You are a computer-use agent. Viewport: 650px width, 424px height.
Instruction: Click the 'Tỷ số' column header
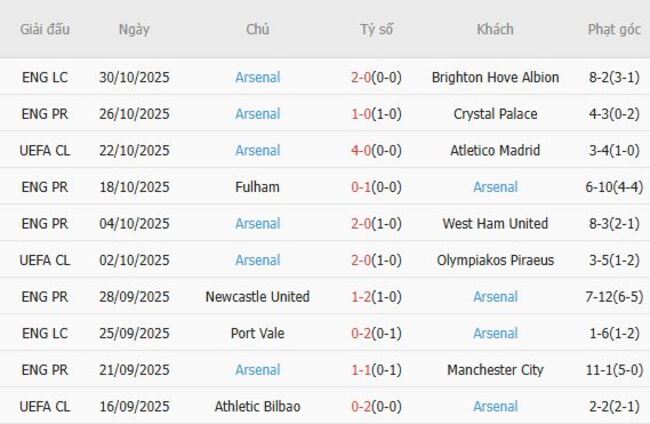pos(376,29)
